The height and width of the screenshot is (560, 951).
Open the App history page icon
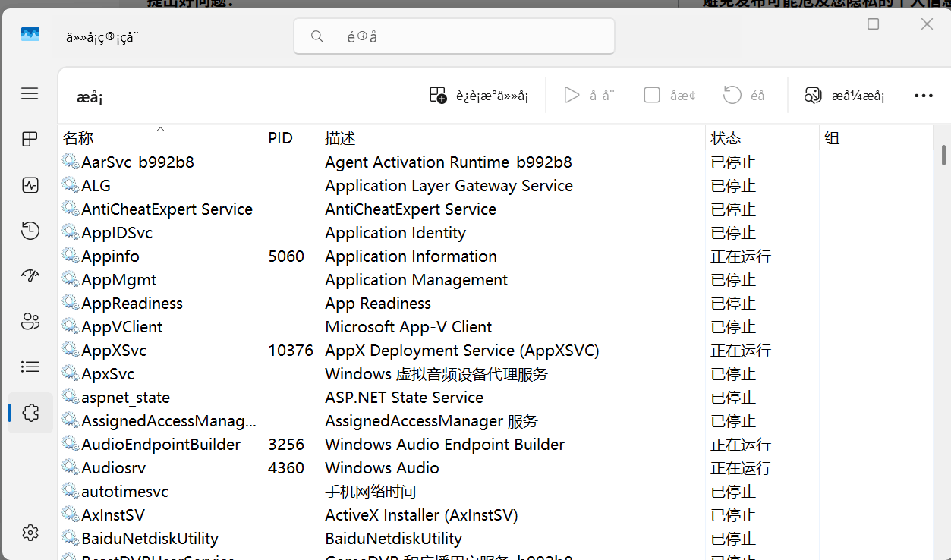30,231
